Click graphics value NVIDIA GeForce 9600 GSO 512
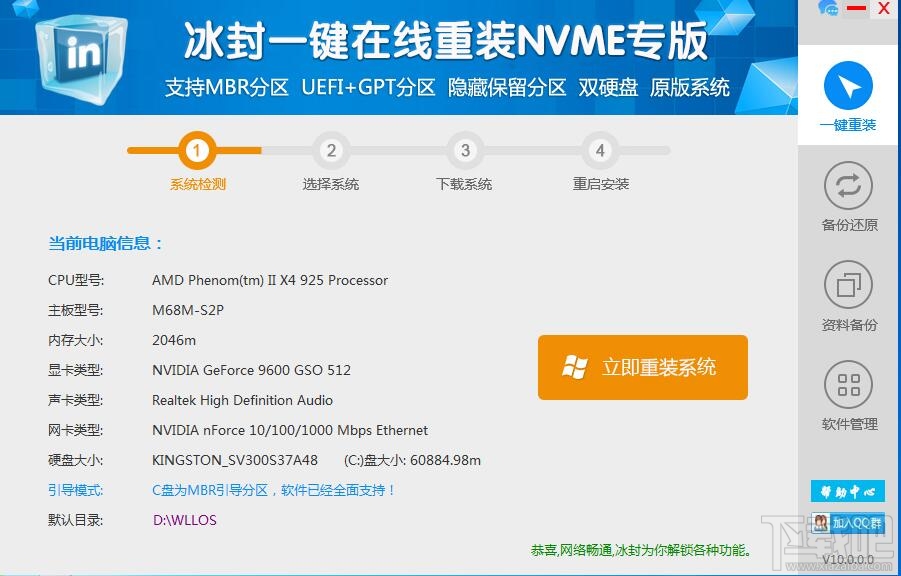This screenshot has height=576, width=901. click(x=252, y=370)
